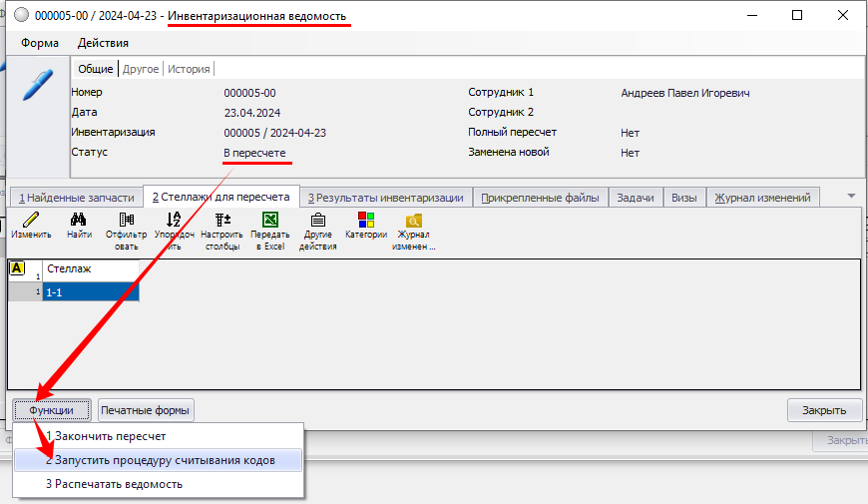Switch to Результаты инвентаризации tab
This screenshot has width=868, height=504.
(385, 198)
